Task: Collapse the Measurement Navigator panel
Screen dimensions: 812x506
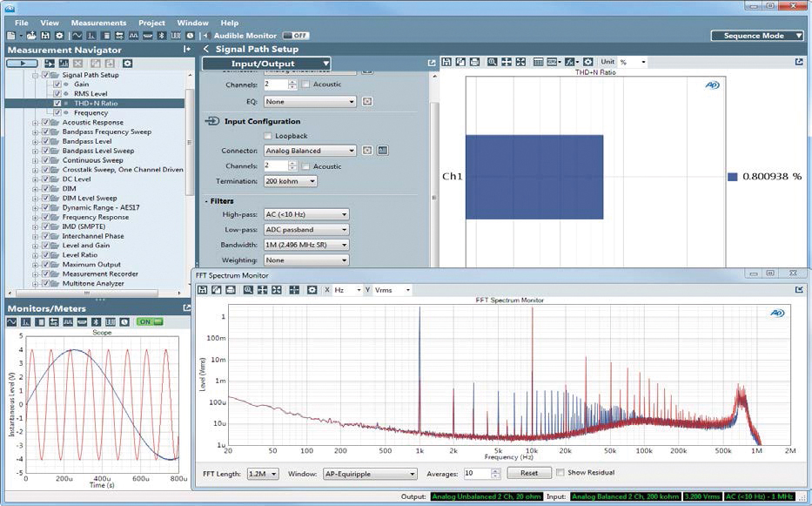Action: [187, 50]
